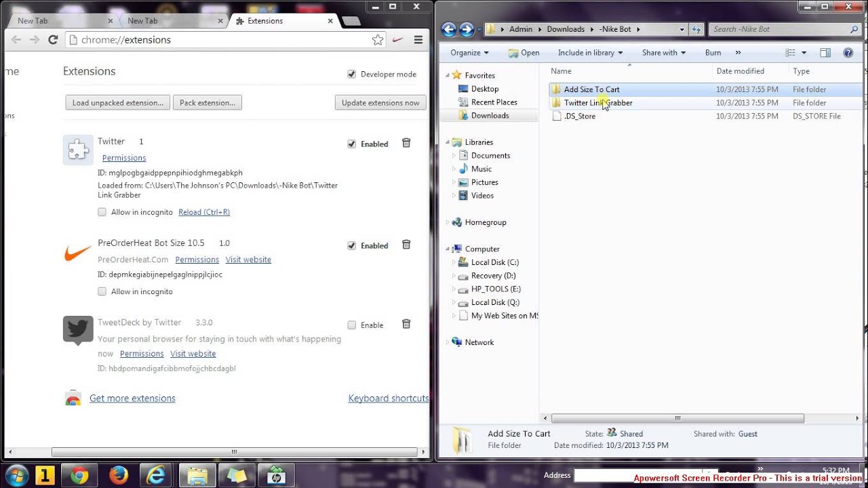This screenshot has width=868, height=488.
Task: Show the preview pane in Explorer
Action: pyautogui.click(x=825, y=52)
